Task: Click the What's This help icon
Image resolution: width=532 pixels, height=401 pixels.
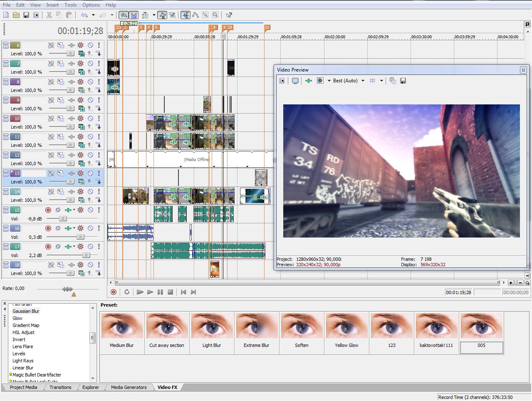Action: pos(229,15)
